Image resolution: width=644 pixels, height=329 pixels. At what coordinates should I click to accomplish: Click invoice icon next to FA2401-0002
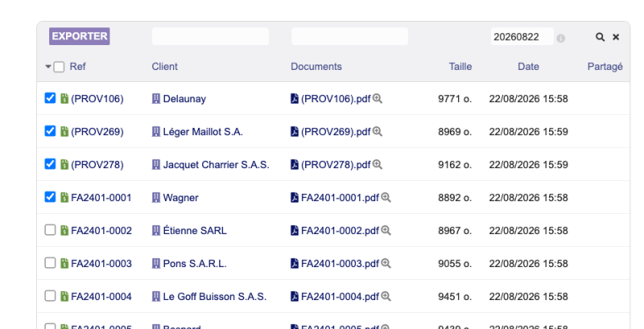tap(64, 230)
